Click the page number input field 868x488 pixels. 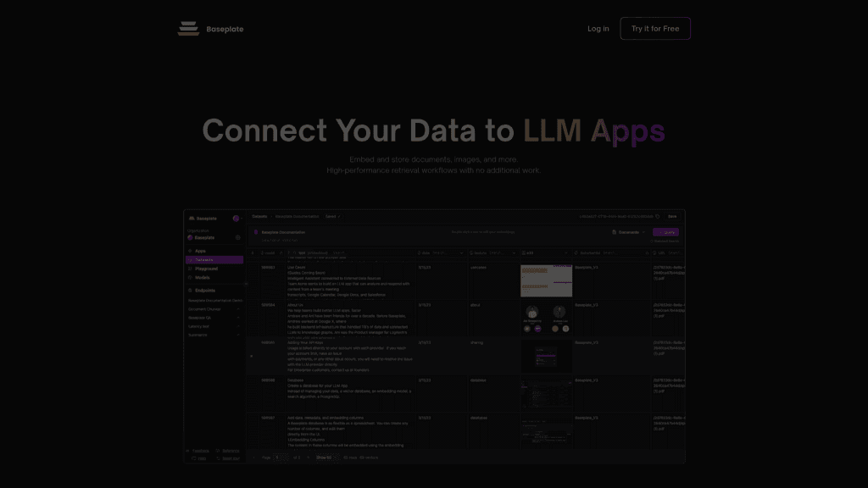[x=280, y=457]
